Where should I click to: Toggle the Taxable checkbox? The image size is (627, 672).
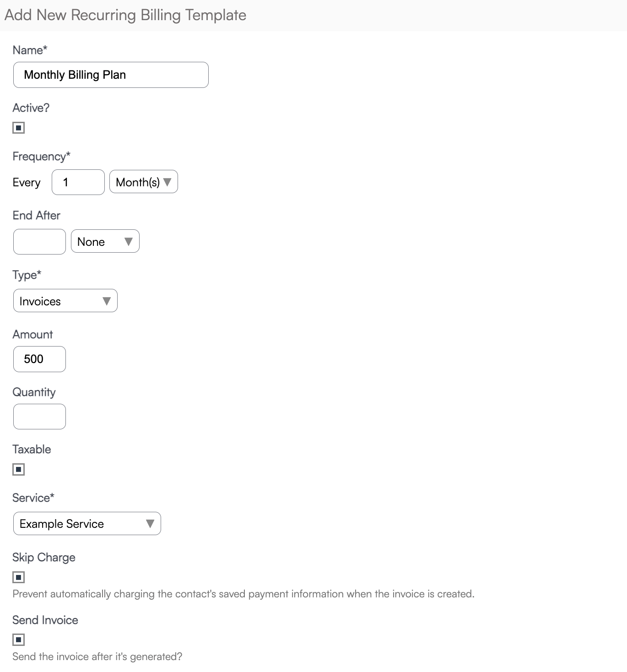(x=18, y=469)
